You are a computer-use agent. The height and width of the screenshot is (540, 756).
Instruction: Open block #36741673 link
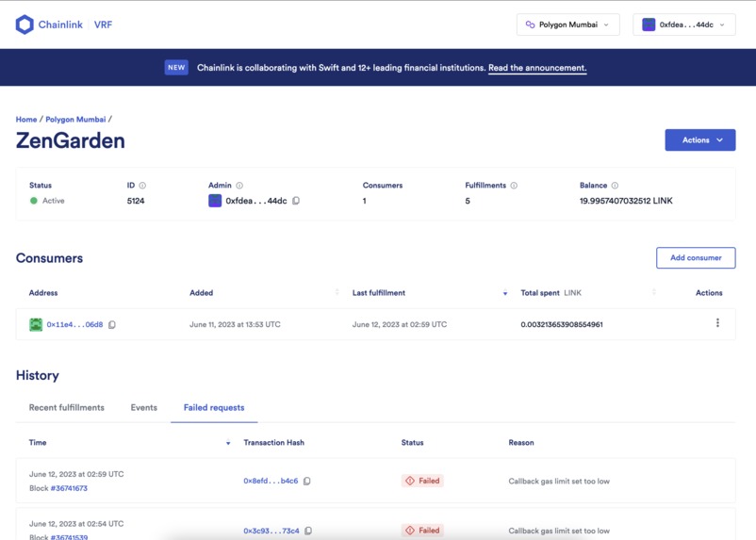point(69,488)
